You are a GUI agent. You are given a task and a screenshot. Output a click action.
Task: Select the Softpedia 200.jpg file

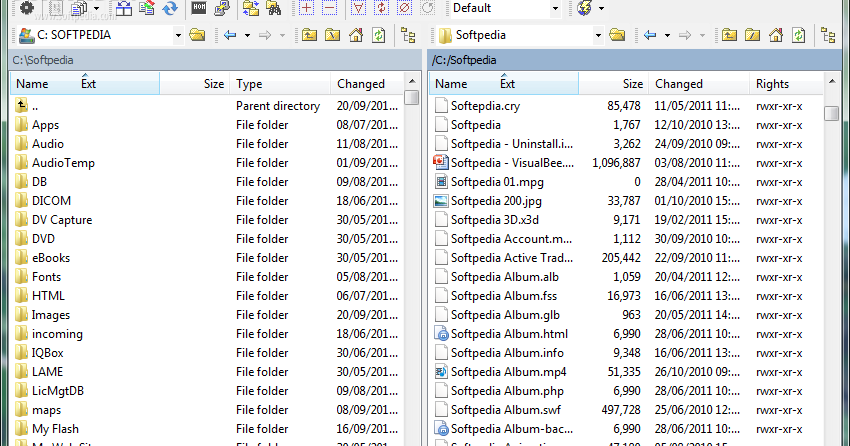click(x=627, y=201)
